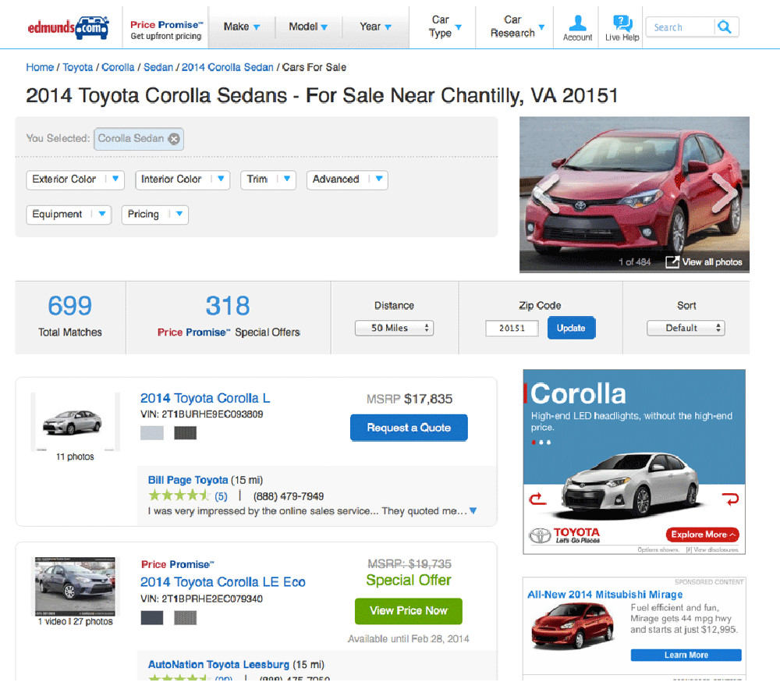The image size is (780, 700).
Task: Open the 2014 Toyota Corolla L listing
Action: pos(205,398)
